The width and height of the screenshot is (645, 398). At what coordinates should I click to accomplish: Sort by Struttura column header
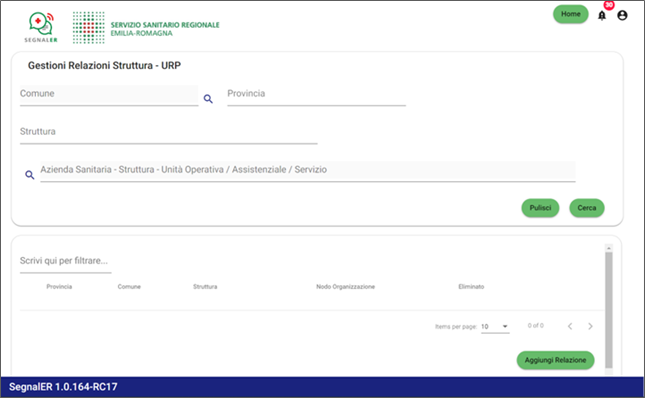(205, 287)
